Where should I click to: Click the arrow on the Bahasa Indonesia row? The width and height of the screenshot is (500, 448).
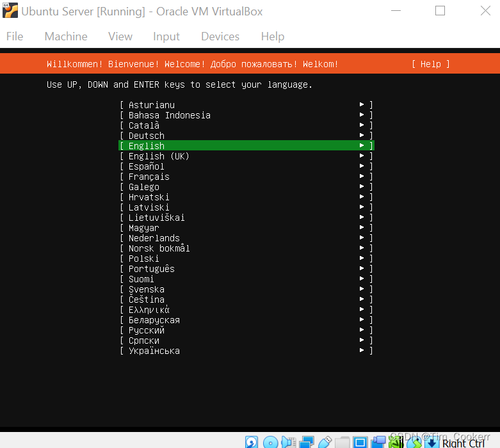(362, 115)
